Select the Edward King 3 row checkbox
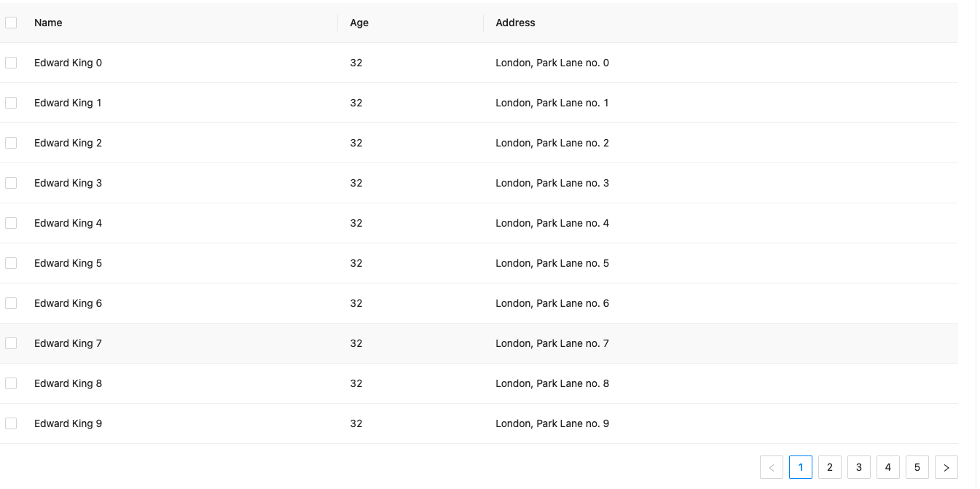980x489 pixels. point(11,183)
